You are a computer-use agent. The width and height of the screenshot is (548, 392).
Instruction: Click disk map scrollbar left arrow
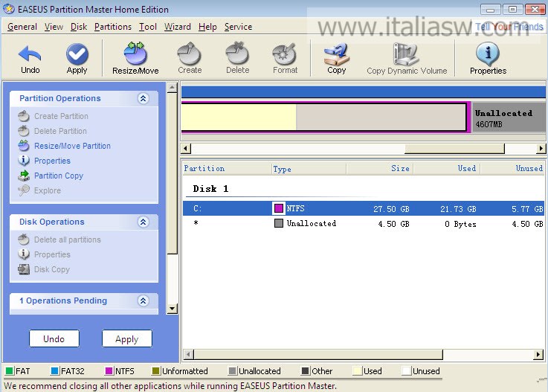[x=187, y=149]
